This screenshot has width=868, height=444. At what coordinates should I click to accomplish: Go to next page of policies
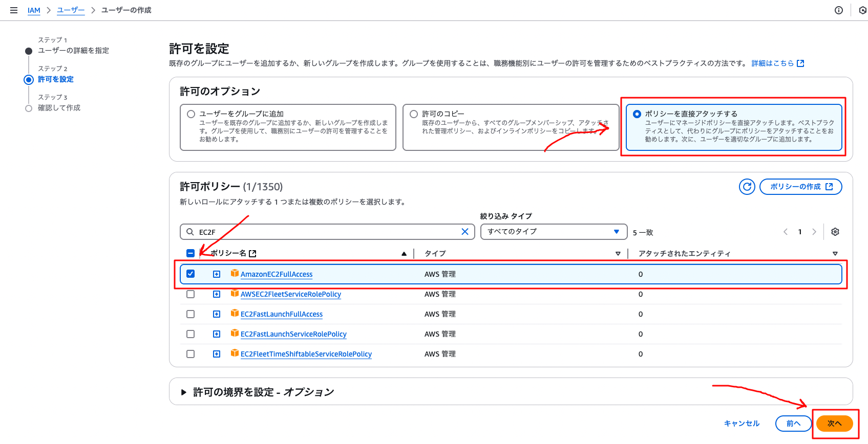pyautogui.click(x=814, y=232)
